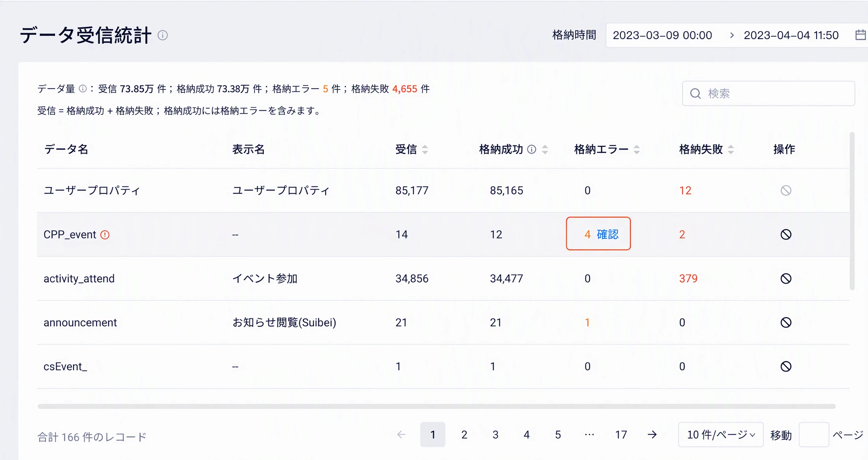Sort by 受信 column arrows
The image size is (868, 460).
pyautogui.click(x=425, y=150)
